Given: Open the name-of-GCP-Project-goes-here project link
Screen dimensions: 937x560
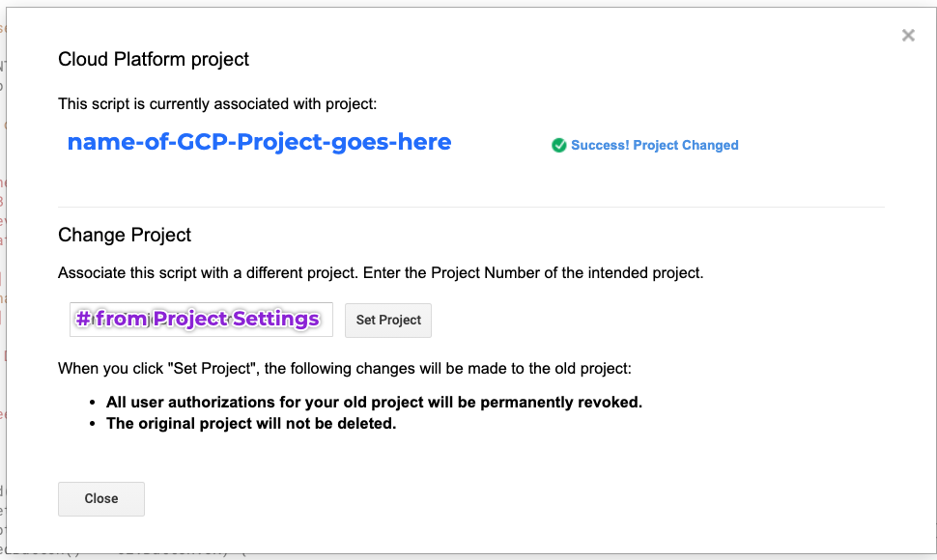Looking at the screenshot, I should click(x=259, y=142).
